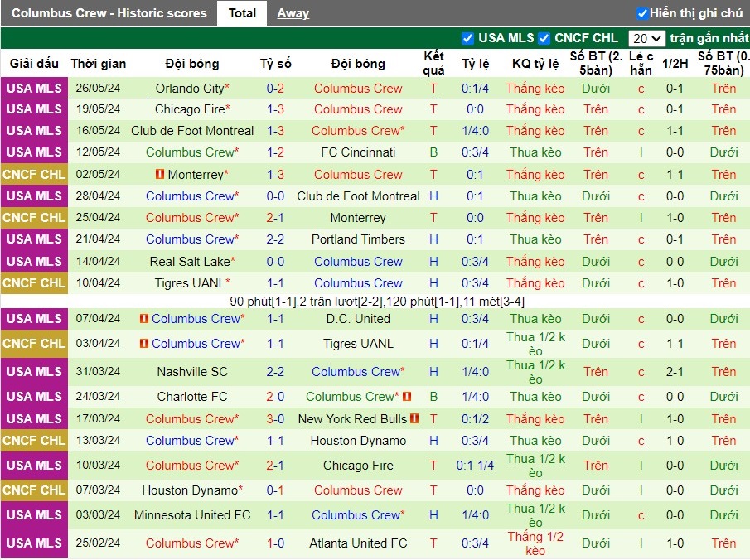
Task: Click the USA MLS label on 26/05/24 row
Action: [34, 89]
